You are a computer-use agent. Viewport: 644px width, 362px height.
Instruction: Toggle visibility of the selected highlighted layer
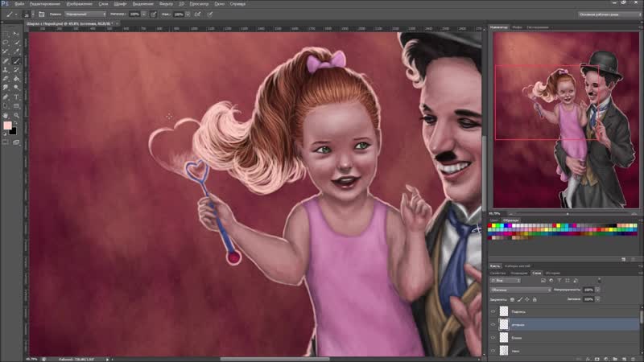coord(493,325)
